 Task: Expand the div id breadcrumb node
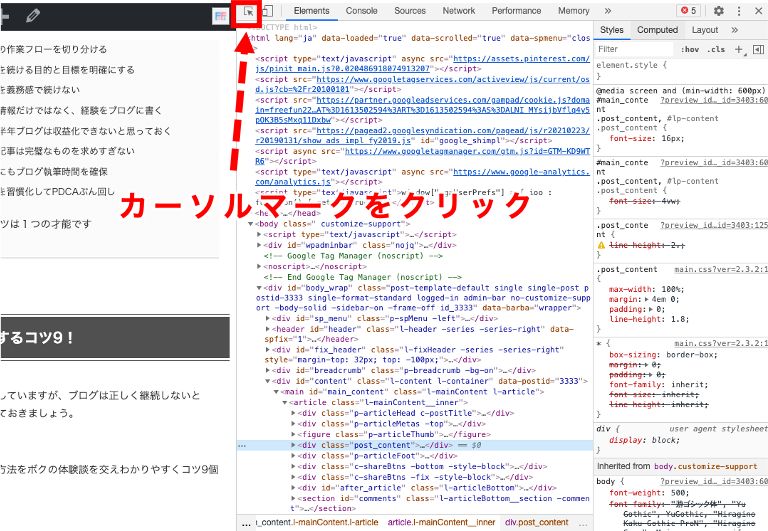(267, 370)
